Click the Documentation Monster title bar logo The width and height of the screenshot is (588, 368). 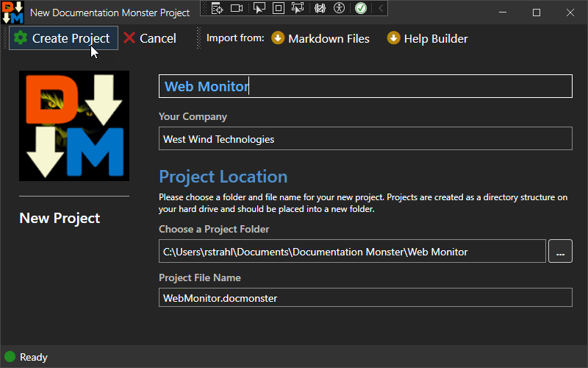click(x=12, y=12)
